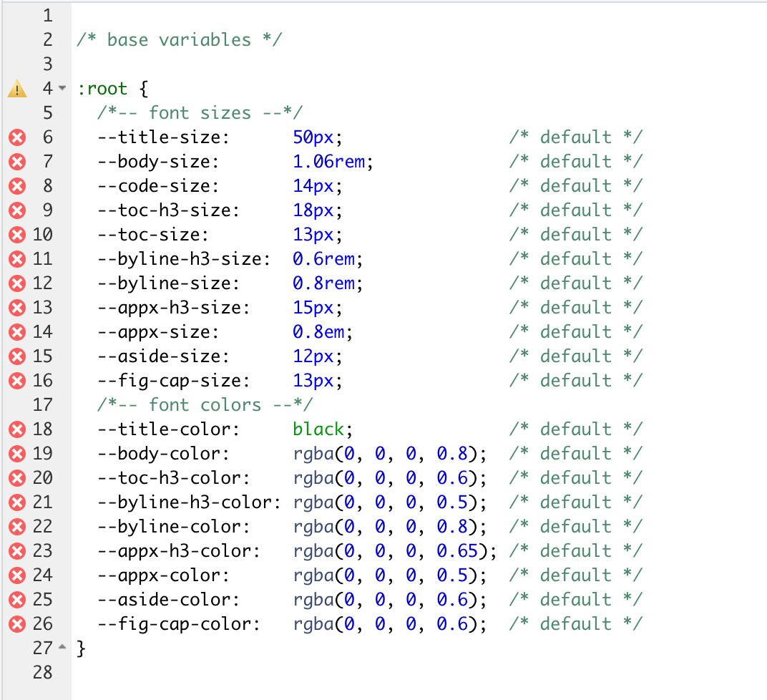Click the error icon on line 26
Viewport: 767px width, 700px height.
click(x=17, y=623)
